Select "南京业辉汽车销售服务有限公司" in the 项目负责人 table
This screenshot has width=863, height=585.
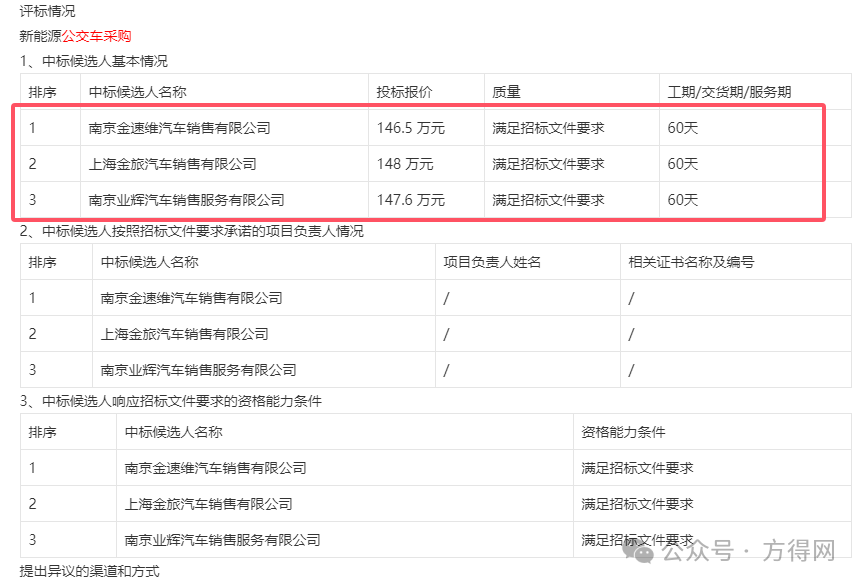point(199,370)
